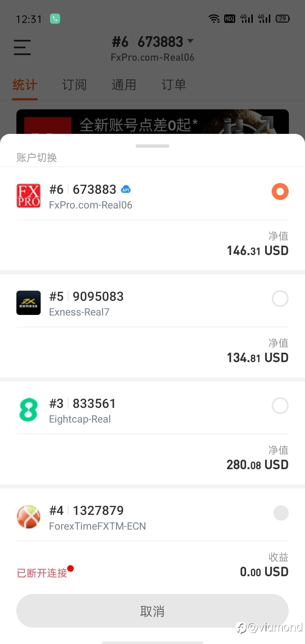The height and width of the screenshot is (644, 305).
Task: Select account #6 673883 radio button
Action: coord(280,192)
